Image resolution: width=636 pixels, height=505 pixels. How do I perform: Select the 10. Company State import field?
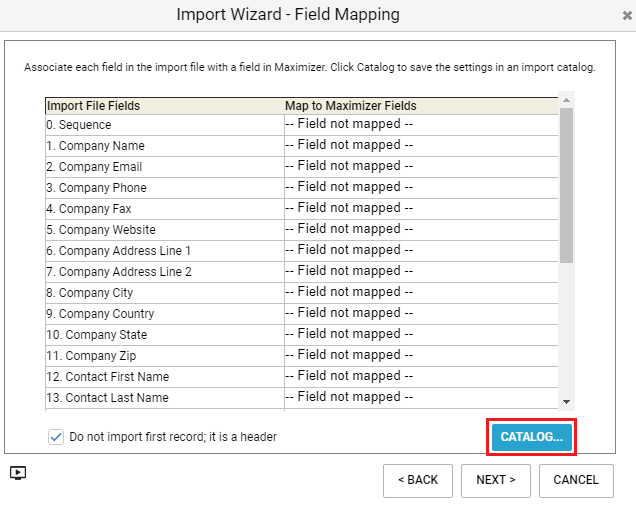[165, 335]
